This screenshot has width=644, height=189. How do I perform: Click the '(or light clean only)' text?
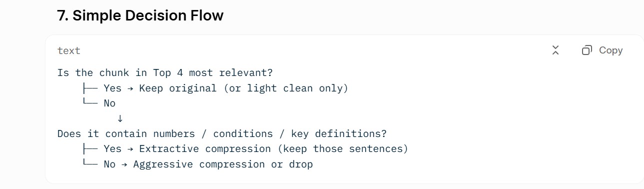pos(285,88)
